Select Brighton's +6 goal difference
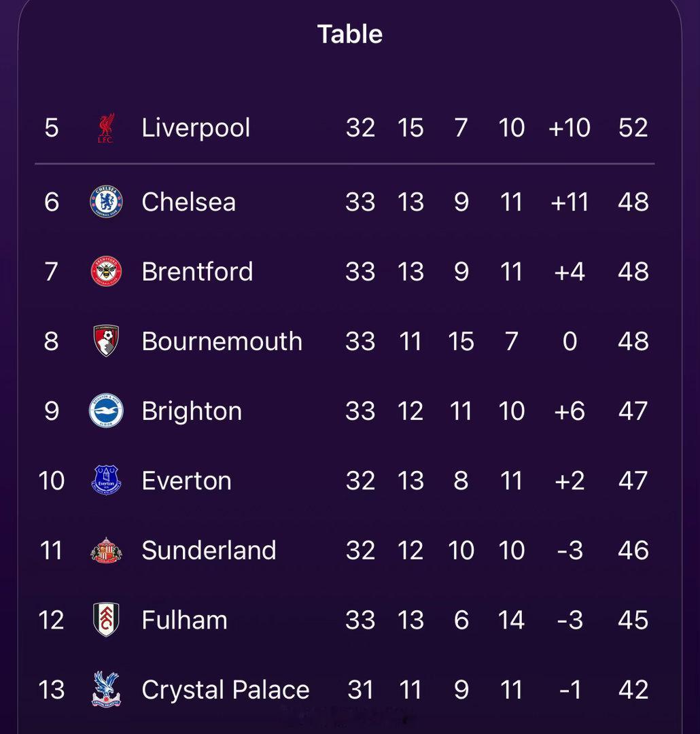 point(570,411)
